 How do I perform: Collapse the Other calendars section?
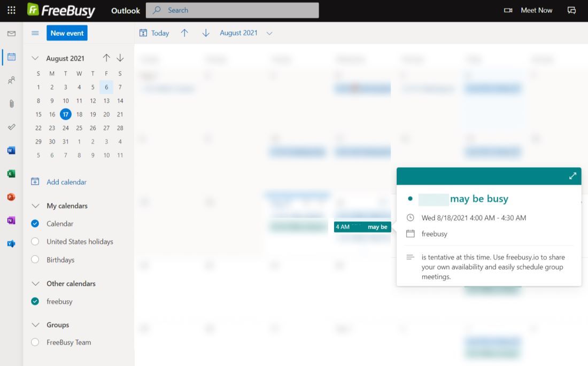pos(35,284)
